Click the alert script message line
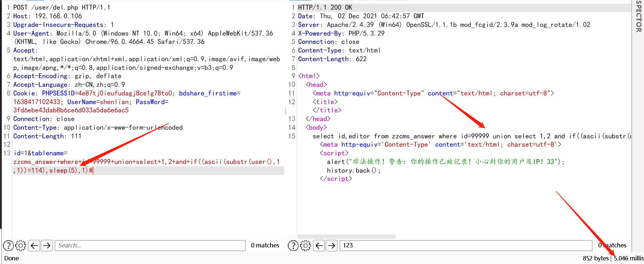The width and height of the screenshot is (644, 264). click(446, 161)
